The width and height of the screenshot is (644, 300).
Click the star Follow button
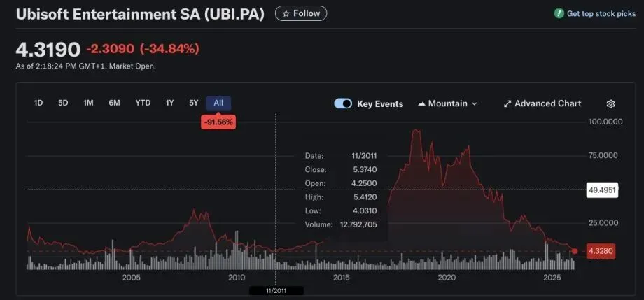301,13
